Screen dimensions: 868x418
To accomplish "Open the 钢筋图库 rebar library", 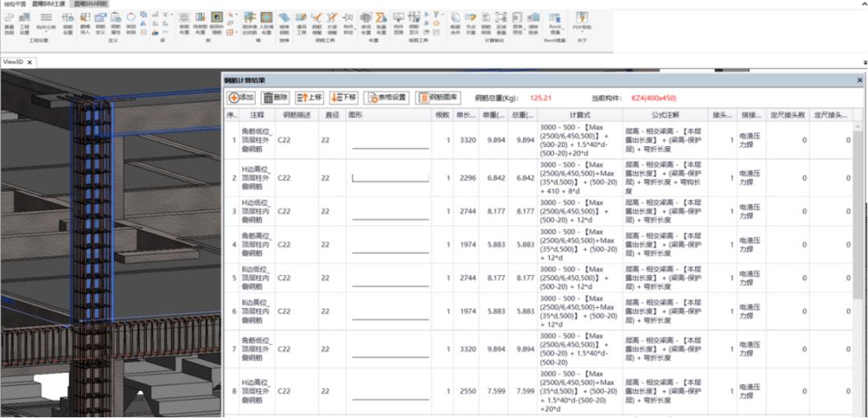I will (438, 97).
